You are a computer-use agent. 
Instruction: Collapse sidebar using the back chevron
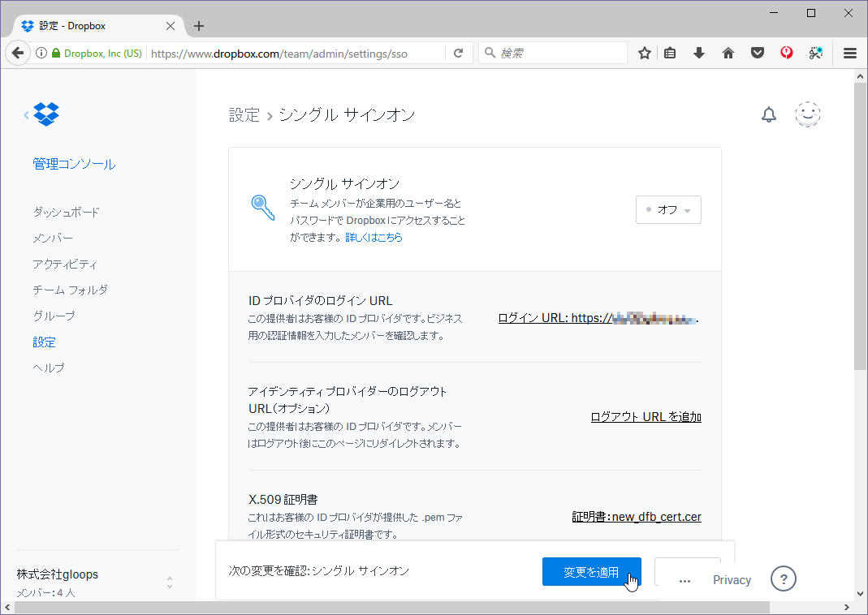(26, 115)
